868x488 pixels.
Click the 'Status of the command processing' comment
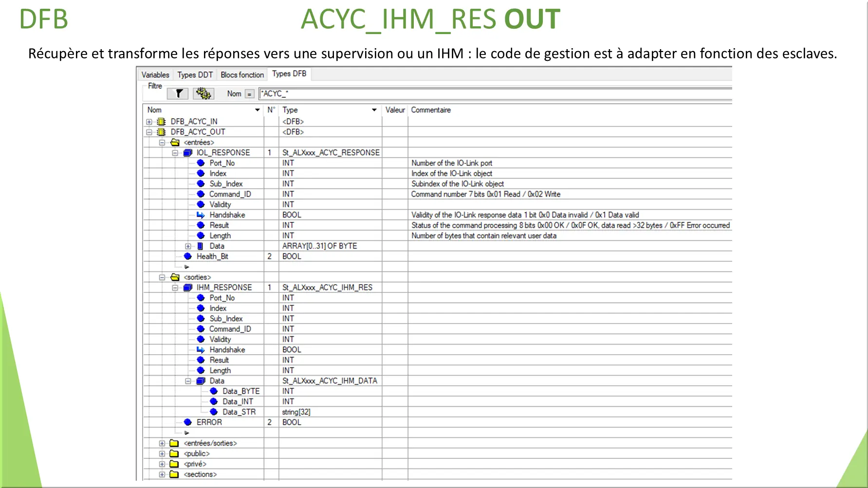click(571, 225)
